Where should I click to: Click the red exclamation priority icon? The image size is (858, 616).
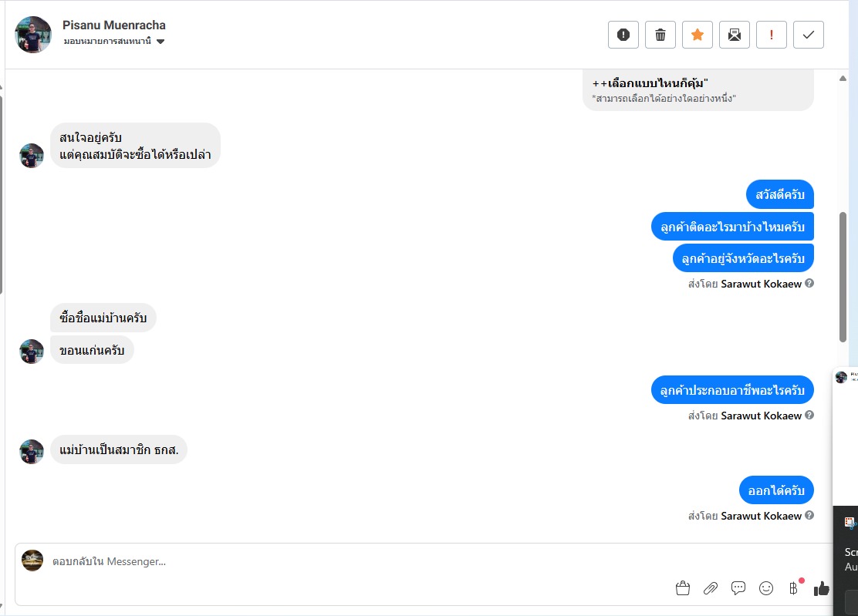[x=772, y=35]
